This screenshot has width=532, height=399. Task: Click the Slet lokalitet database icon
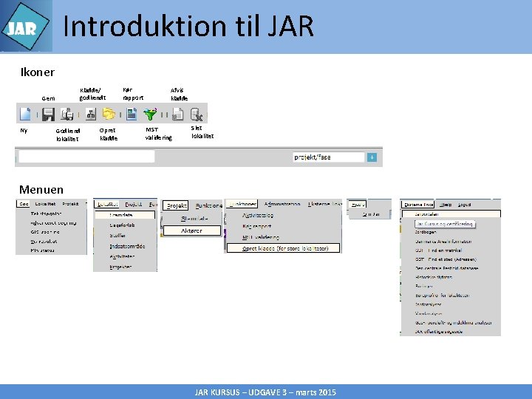(196, 115)
